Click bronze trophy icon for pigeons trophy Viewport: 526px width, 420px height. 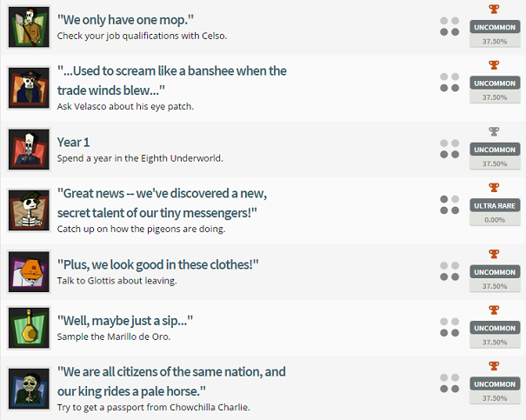click(495, 187)
